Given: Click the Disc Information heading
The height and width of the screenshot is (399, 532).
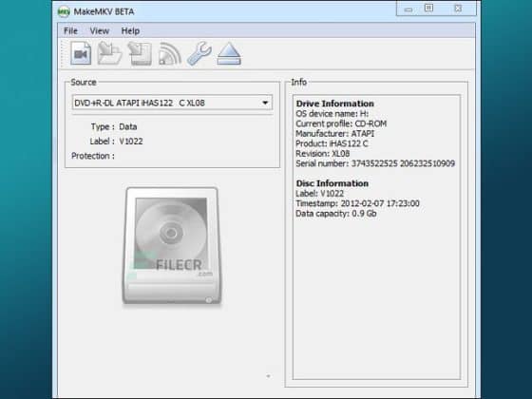Looking at the screenshot, I should [332, 183].
